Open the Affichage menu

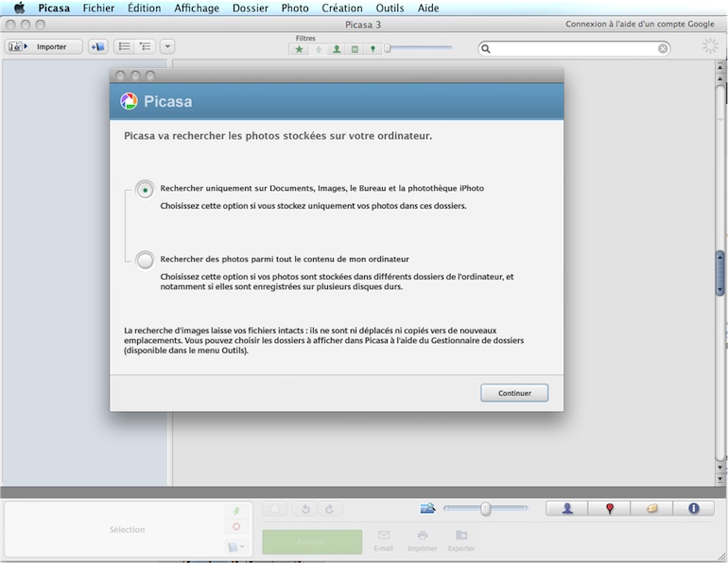[x=197, y=8]
